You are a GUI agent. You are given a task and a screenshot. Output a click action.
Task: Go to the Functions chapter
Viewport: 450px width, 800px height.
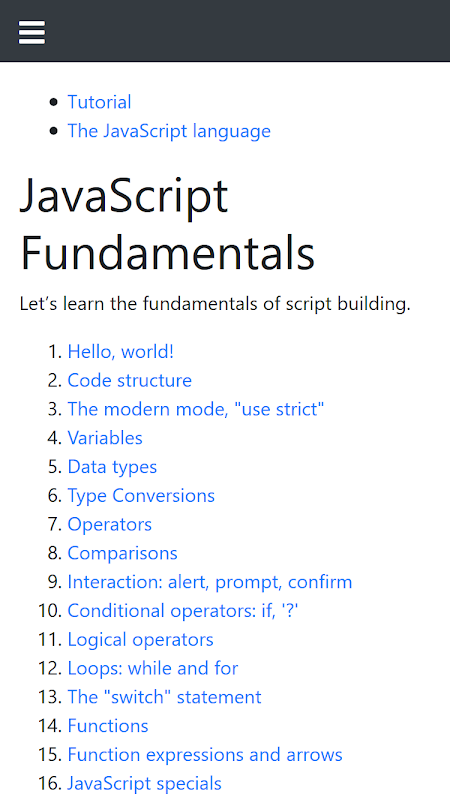click(108, 726)
